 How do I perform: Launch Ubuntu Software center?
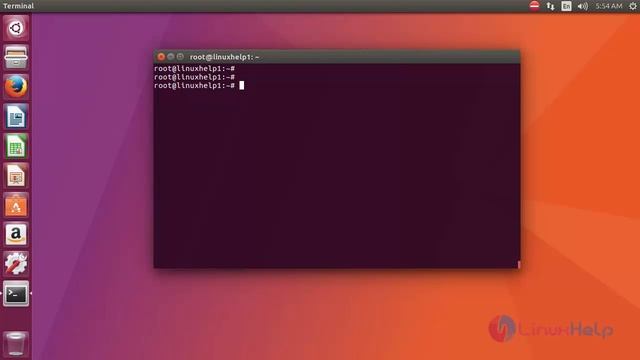point(16,205)
